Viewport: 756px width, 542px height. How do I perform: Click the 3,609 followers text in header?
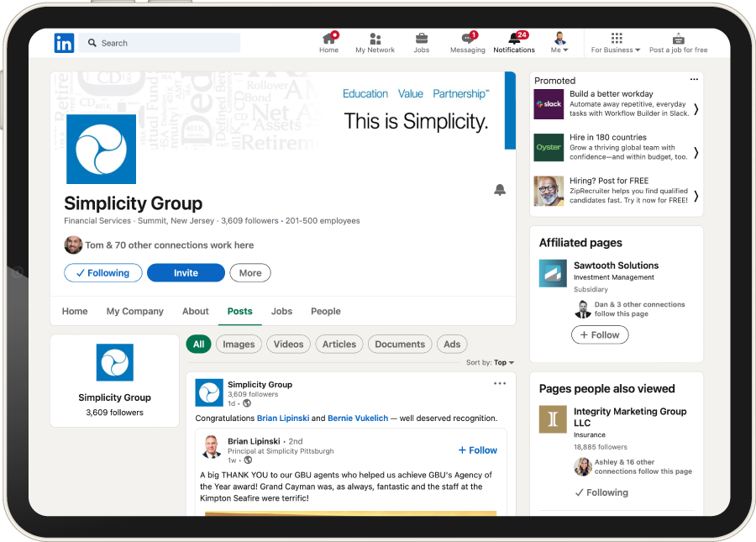pos(249,221)
